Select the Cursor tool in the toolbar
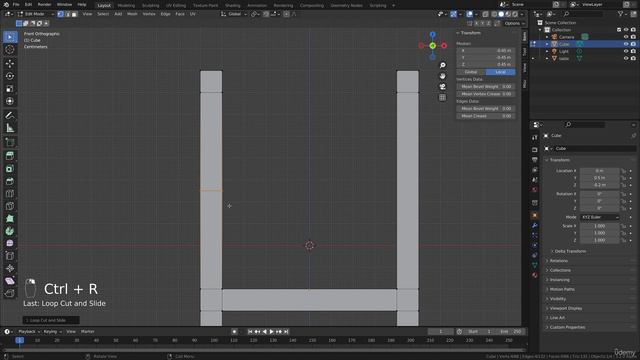Viewport: 640px width, 360px height. [x=10, y=50]
